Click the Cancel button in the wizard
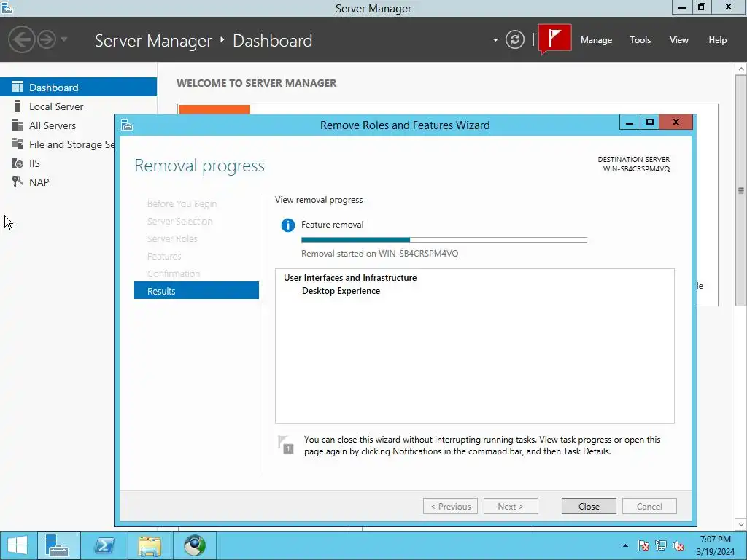The height and width of the screenshot is (560, 747). pos(649,506)
